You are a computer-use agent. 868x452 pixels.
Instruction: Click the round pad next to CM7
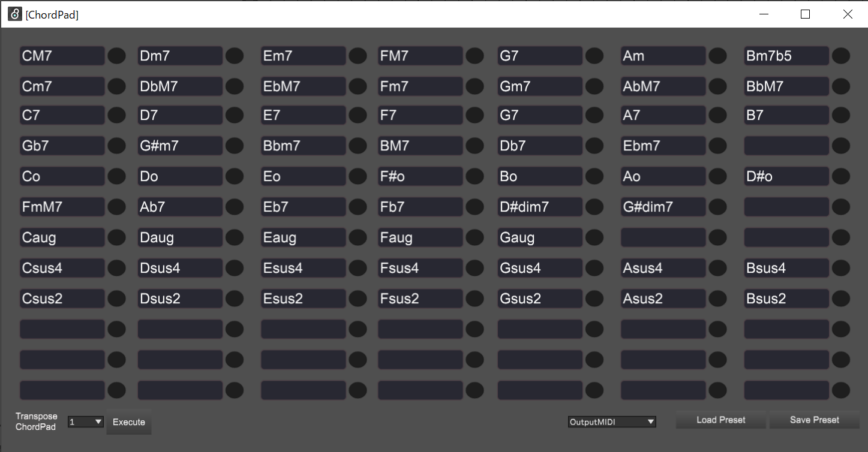coord(116,56)
